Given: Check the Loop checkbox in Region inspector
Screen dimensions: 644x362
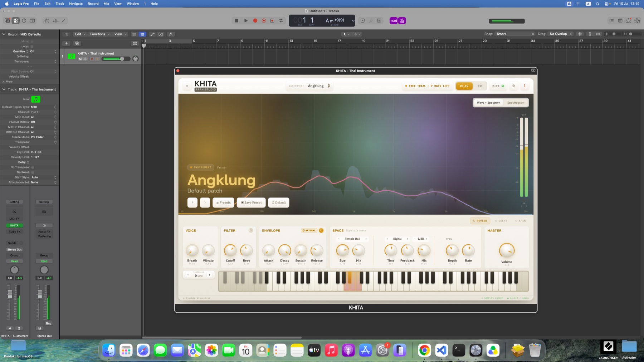Looking at the screenshot, I should coord(32,47).
